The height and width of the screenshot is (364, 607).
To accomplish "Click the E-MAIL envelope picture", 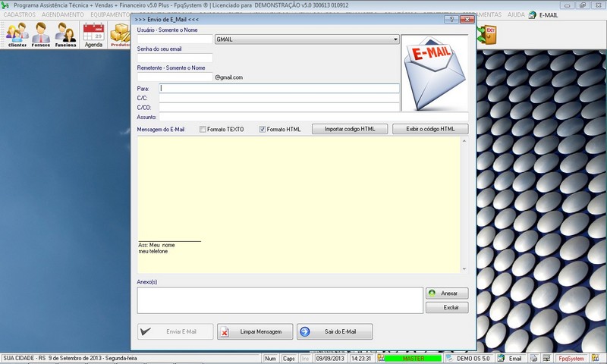I will (434, 73).
